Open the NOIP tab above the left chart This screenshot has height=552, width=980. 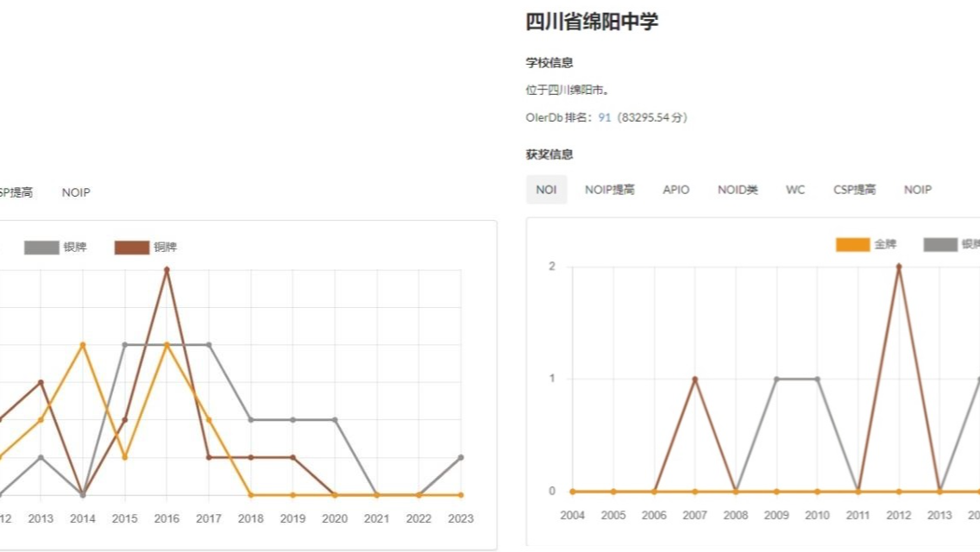point(76,192)
